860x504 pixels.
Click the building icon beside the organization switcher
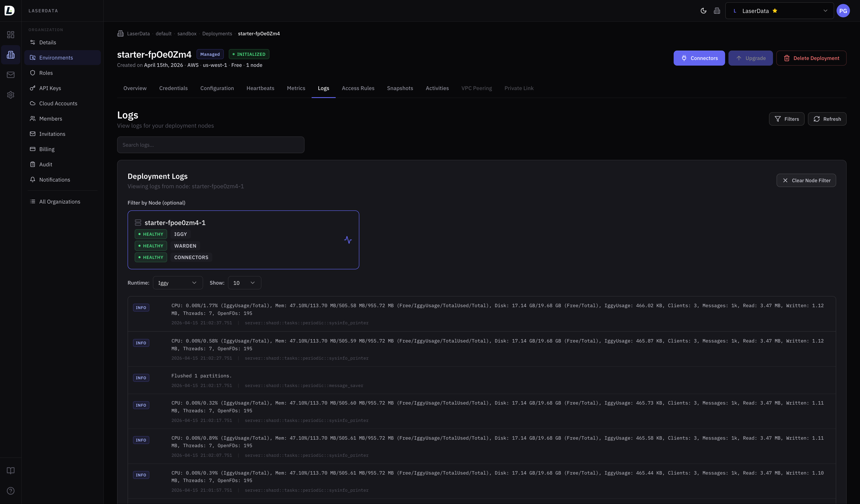click(x=717, y=11)
